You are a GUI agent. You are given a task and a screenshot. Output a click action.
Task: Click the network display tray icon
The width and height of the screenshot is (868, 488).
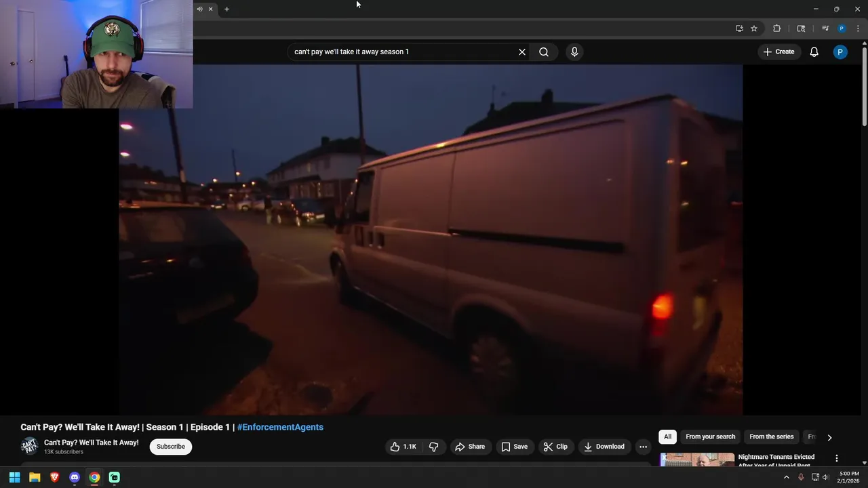[x=815, y=477]
